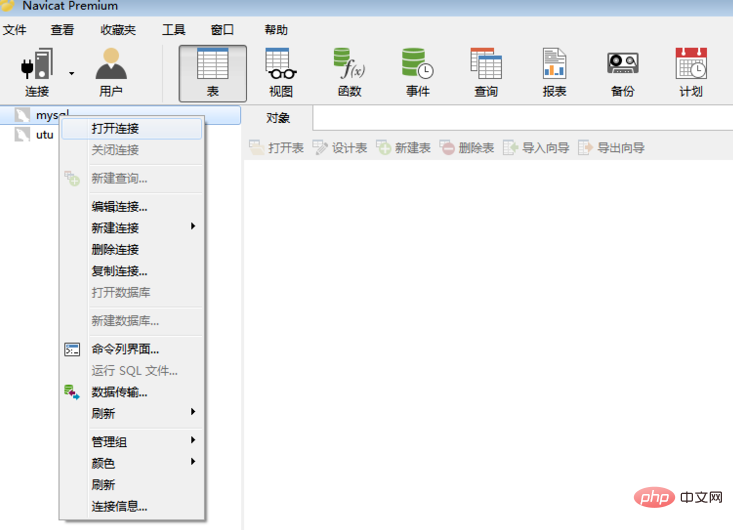Click the 备份 backup toolbar icon
733x530 pixels.
click(623, 72)
